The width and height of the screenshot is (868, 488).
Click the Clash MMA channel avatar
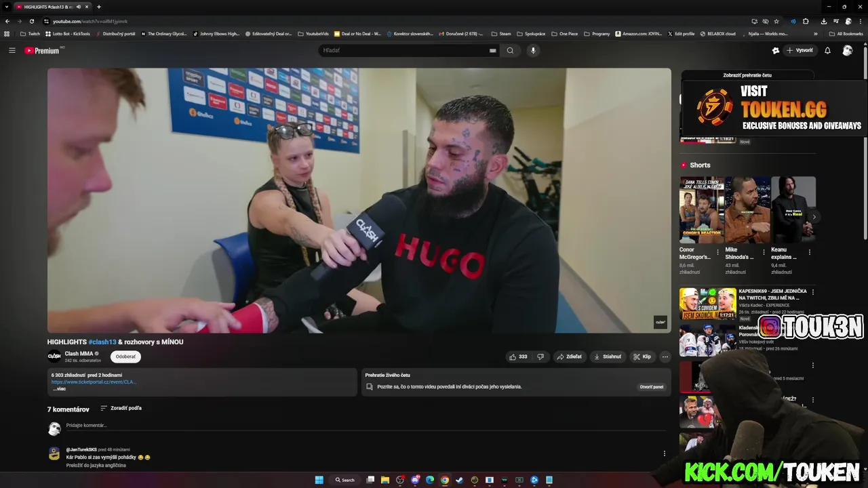coord(54,357)
